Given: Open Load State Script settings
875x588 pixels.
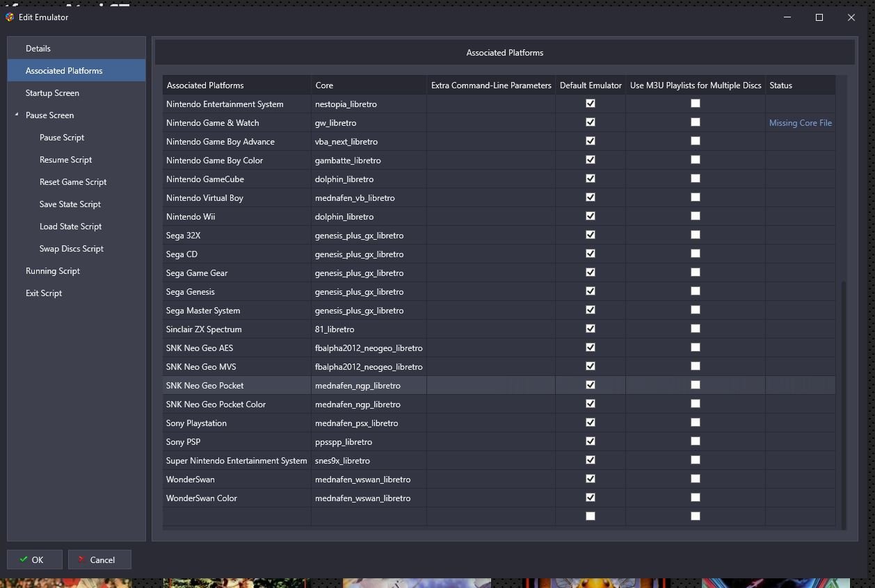Looking at the screenshot, I should 77,227.
